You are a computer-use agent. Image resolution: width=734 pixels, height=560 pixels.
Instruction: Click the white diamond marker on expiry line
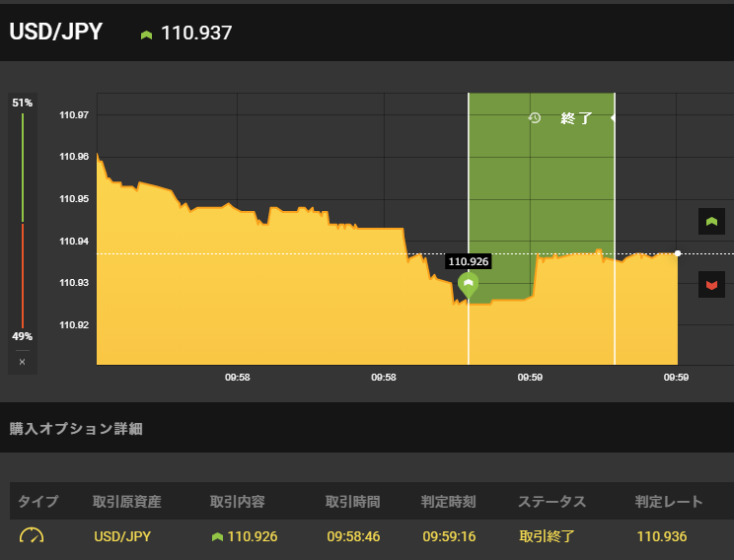(x=614, y=118)
